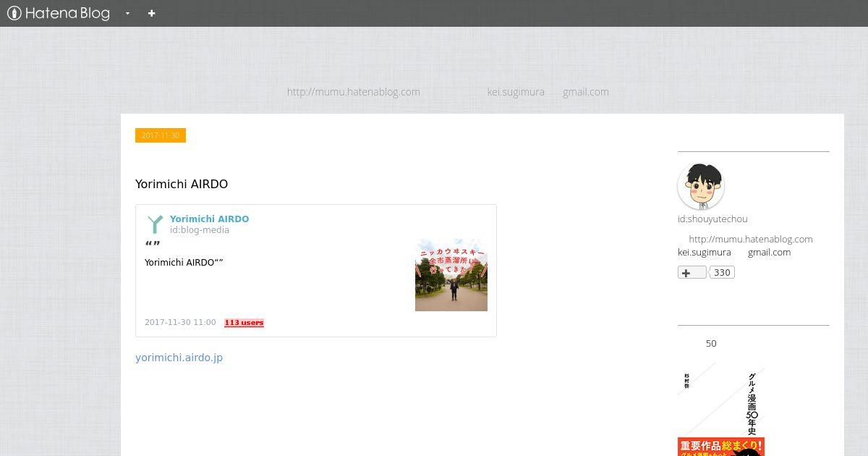Click the 2017-11-30 11:00 timestamp
The image size is (868, 456).
coord(180,322)
